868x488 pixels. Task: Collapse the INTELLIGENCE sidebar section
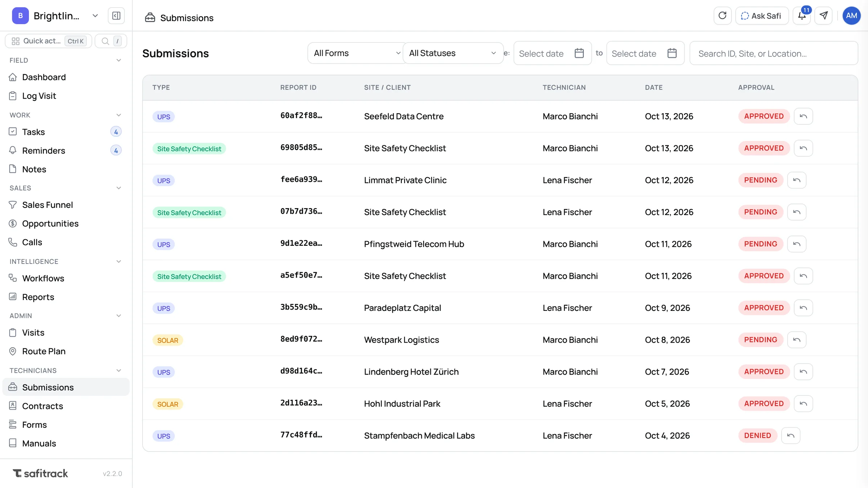[x=119, y=261]
